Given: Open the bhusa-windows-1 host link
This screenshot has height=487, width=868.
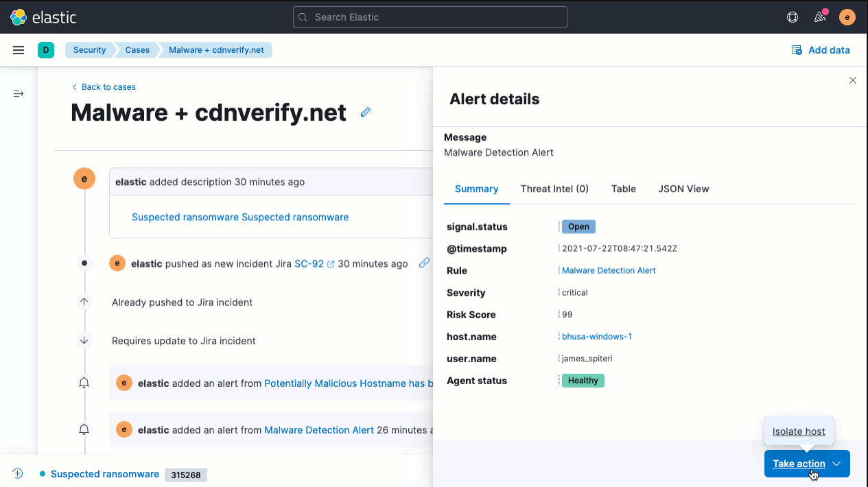Looking at the screenshot, I should pyautogui.click(x=597, y=337).
